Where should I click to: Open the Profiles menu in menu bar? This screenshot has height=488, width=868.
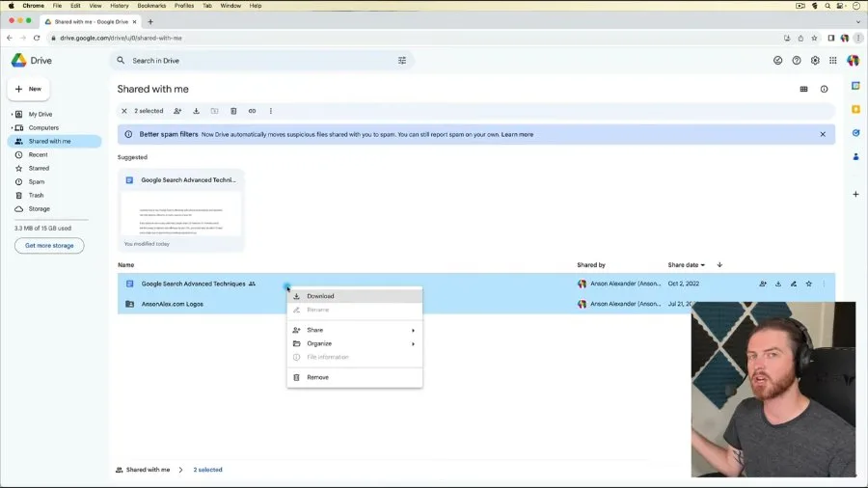[x=184, y=6]
